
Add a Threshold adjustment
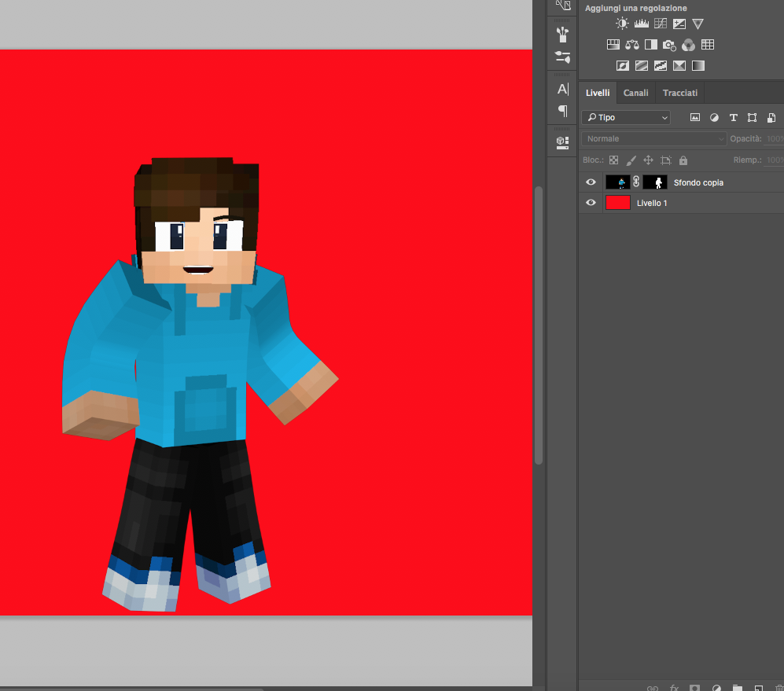661,65
